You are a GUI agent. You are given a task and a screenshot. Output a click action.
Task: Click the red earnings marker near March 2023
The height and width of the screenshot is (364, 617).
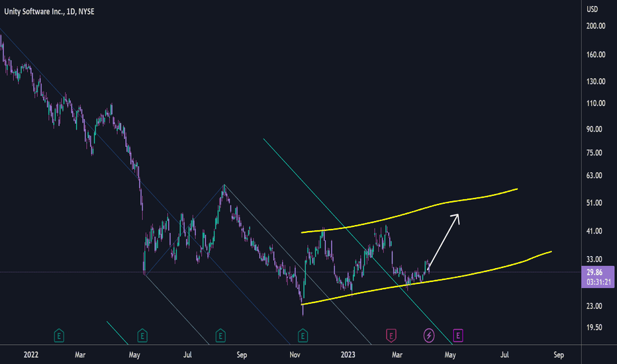[x=391, y=336]
